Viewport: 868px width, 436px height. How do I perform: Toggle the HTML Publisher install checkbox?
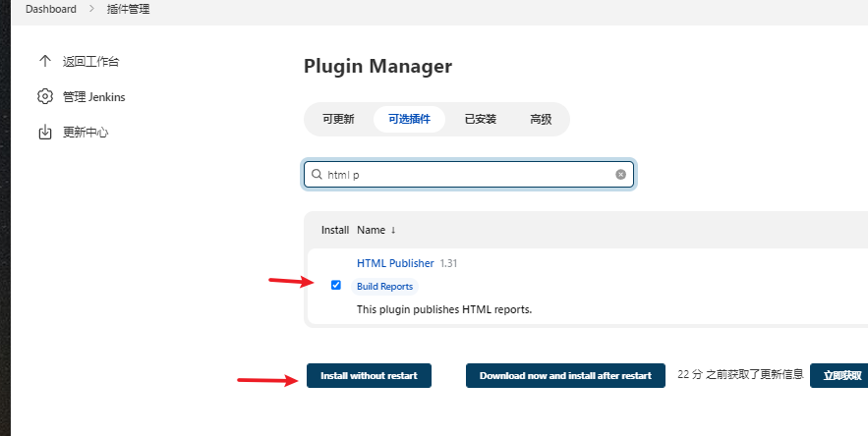(x=336, y=285)
